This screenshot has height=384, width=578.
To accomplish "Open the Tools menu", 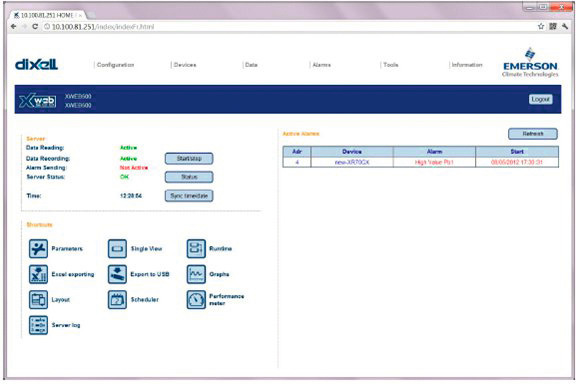I will pos(390,65).
